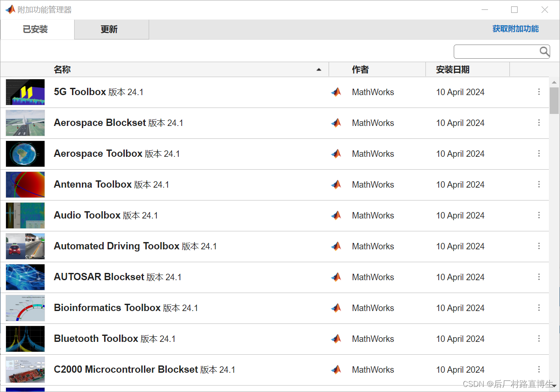Click MathWorks logo in Audio Toolbox row
This screenshot has height=392, width=560.
(336, 215)
